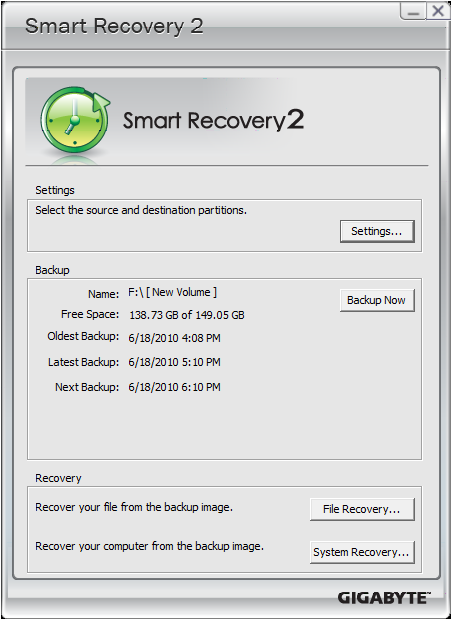Click the 'Oldest Backup:' label
This screenshot has height=620, width=452.
pyautogui.click(x=83, y=336)
